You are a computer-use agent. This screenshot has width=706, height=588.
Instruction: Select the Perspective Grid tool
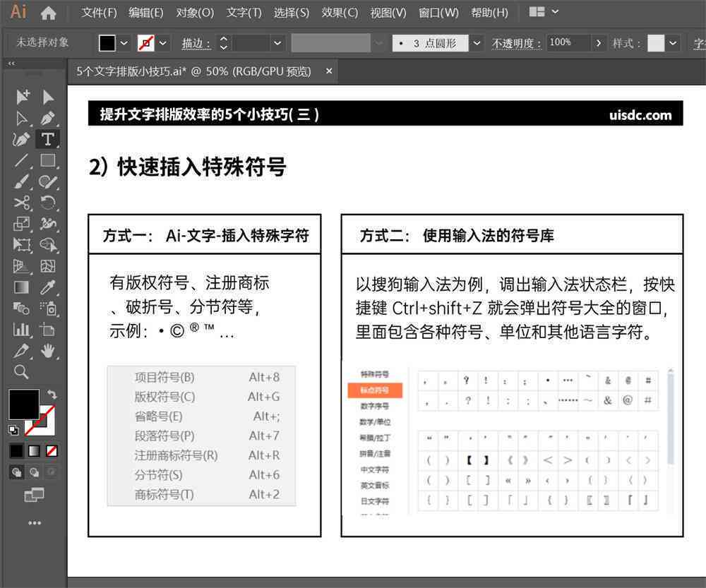21,266
